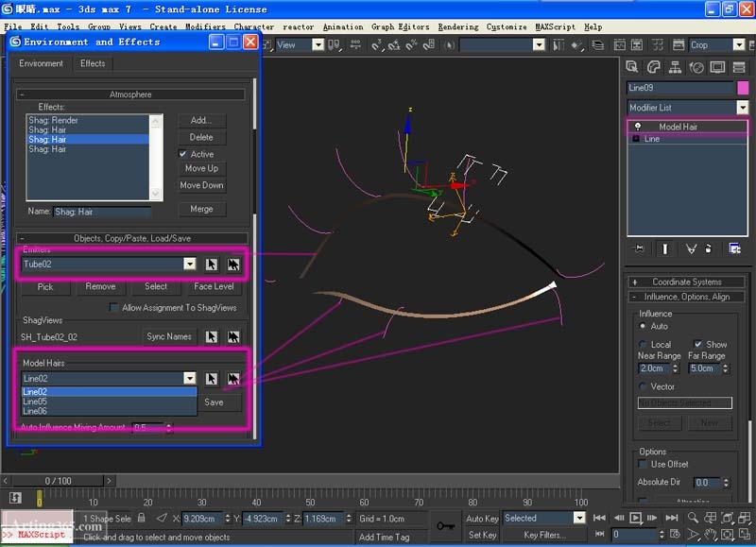
Task: Click the Delete effect button
Action: point(201,137)
